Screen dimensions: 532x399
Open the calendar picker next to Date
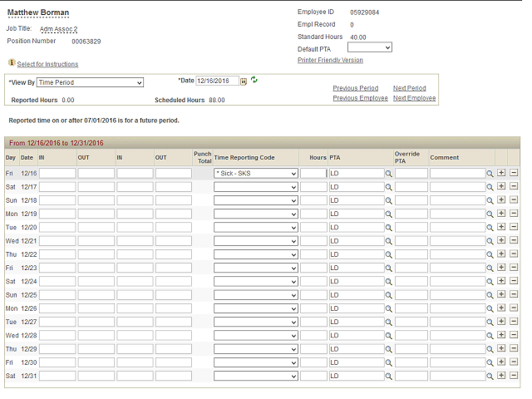244,81
